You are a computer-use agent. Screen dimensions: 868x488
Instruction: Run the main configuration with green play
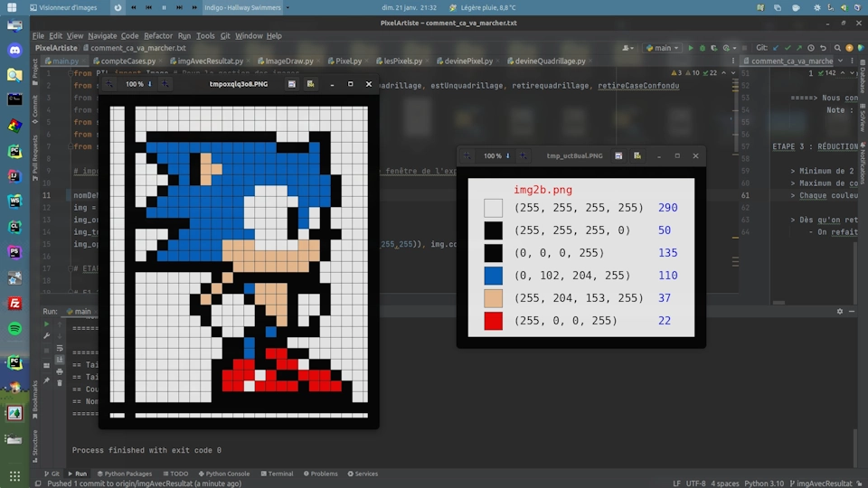pos(690,48)
